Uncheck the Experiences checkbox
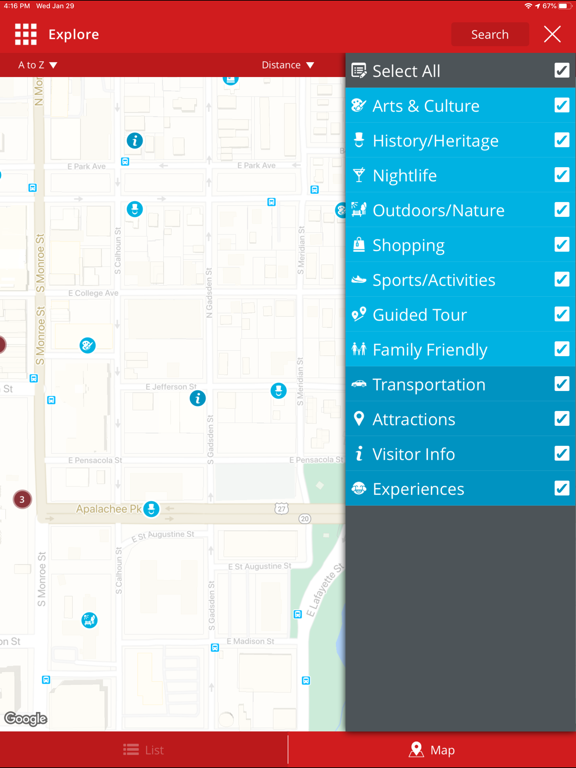 click(562, 488)
